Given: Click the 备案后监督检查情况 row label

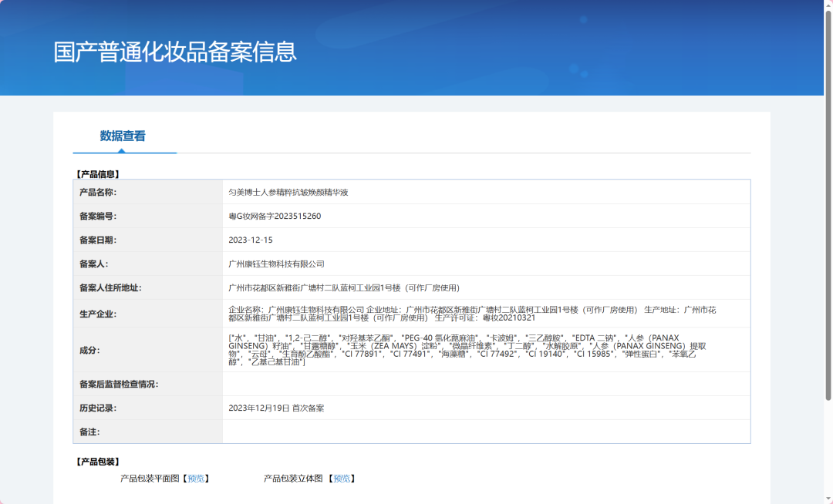Looking at the screenshot, I should (119, 384).
